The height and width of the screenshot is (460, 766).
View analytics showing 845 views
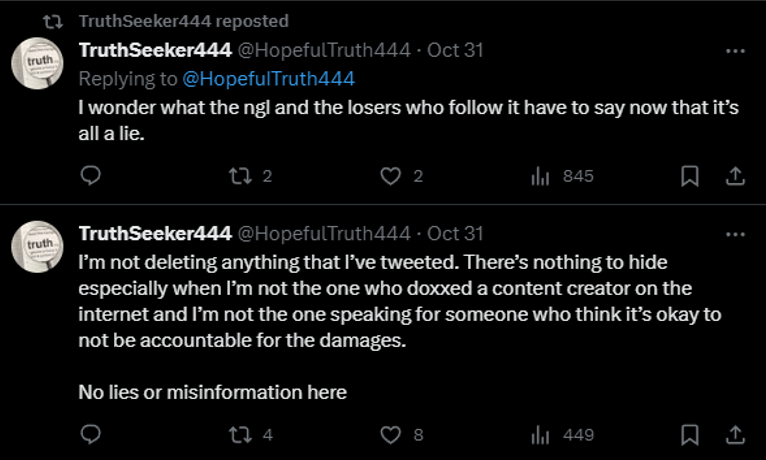point(541,176)
